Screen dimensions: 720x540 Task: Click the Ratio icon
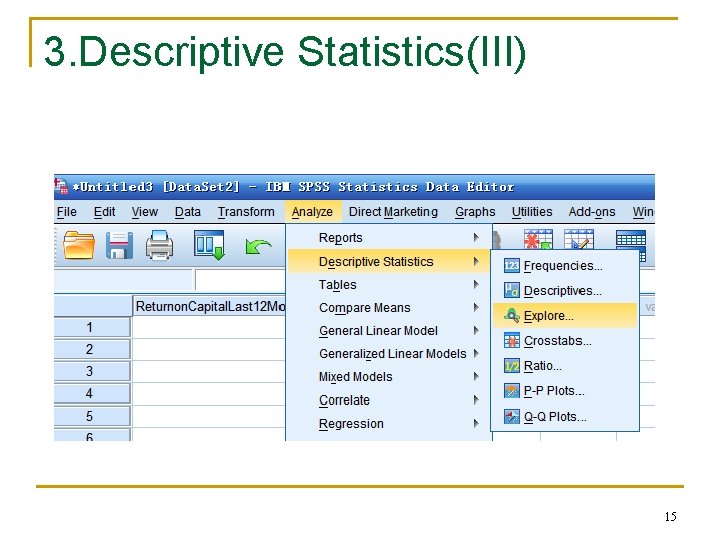pyautogui.click(x=512, y=366)
